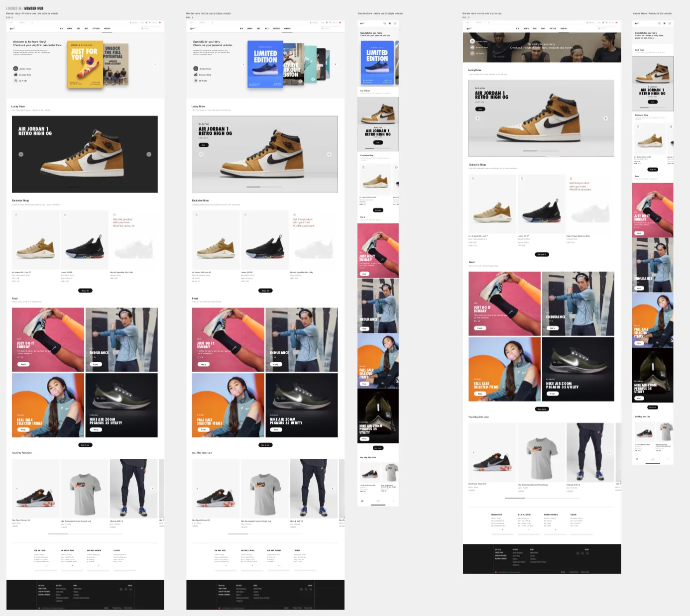Click the menu icon in the rightmost mobile artboard header
690x616 pixels.
[670, 23]
